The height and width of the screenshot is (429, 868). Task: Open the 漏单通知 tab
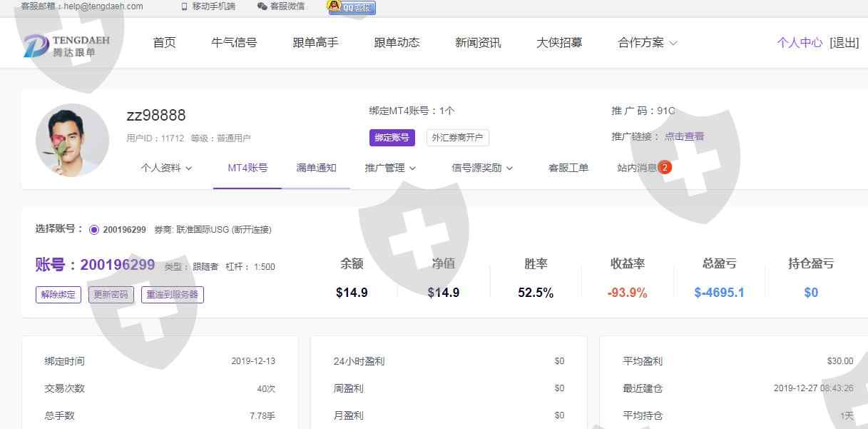pyautogui.click(x=316, y=168)
